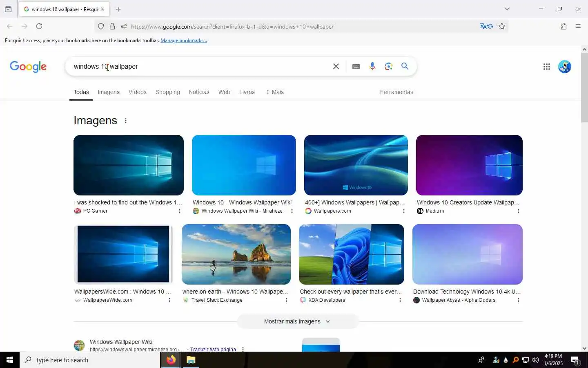
Task: Open the options dots beside Imagens heading
Action: [x=126, y=121]
